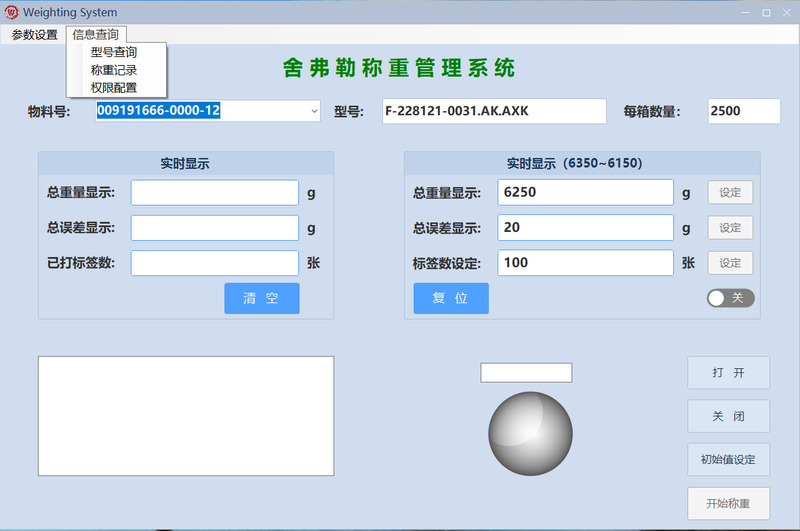Click the total error field showing 20
This screenshot has width=800, height=531.
tap(585, 227)
